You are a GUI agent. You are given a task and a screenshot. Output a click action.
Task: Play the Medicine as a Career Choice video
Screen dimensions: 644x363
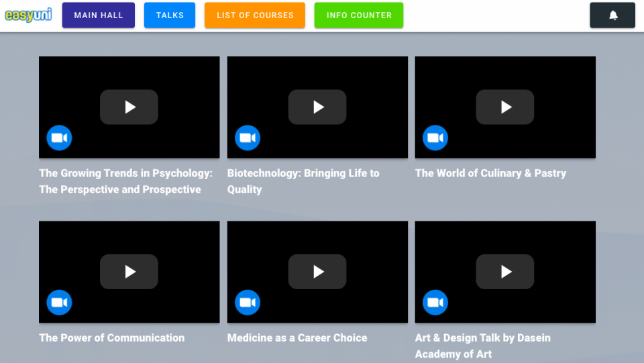click(317, 272)
